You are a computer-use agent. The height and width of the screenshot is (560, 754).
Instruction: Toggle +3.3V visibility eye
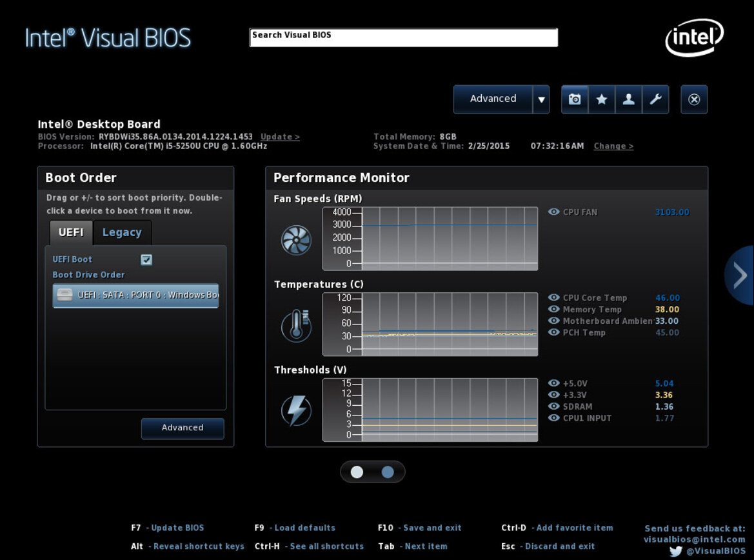point(553,394)
